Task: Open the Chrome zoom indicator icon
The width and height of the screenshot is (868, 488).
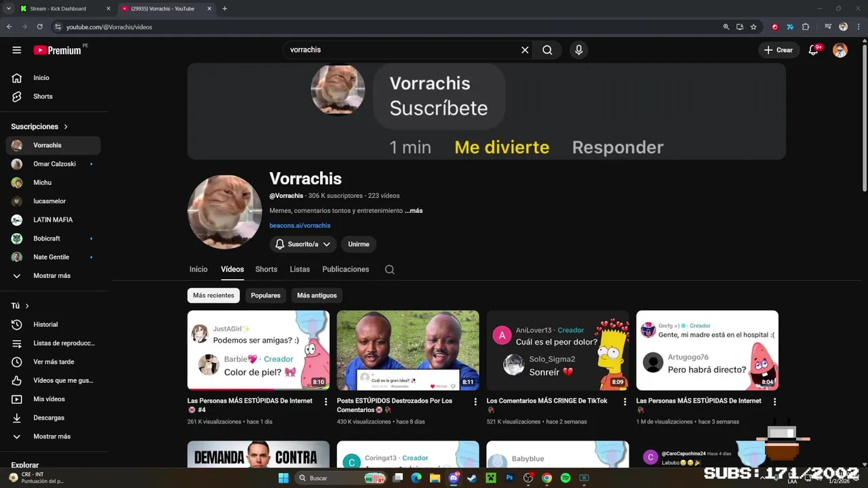Action: (x=726, y=27)
